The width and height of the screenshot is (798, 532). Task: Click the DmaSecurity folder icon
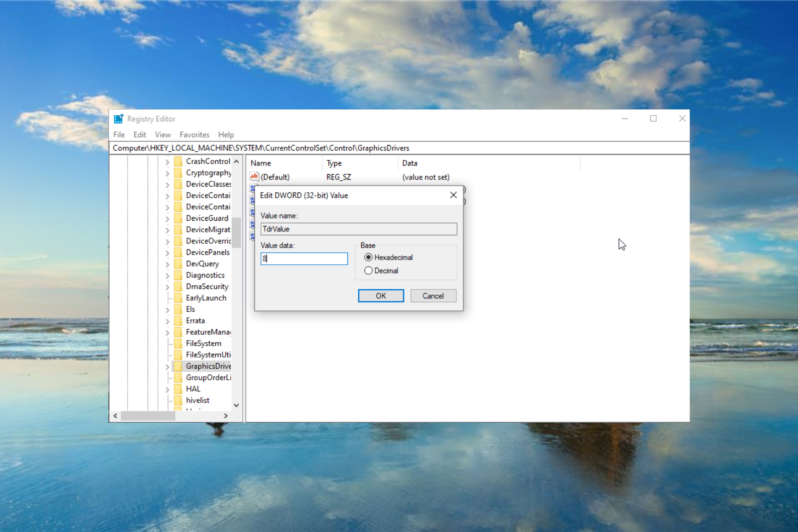178,286
